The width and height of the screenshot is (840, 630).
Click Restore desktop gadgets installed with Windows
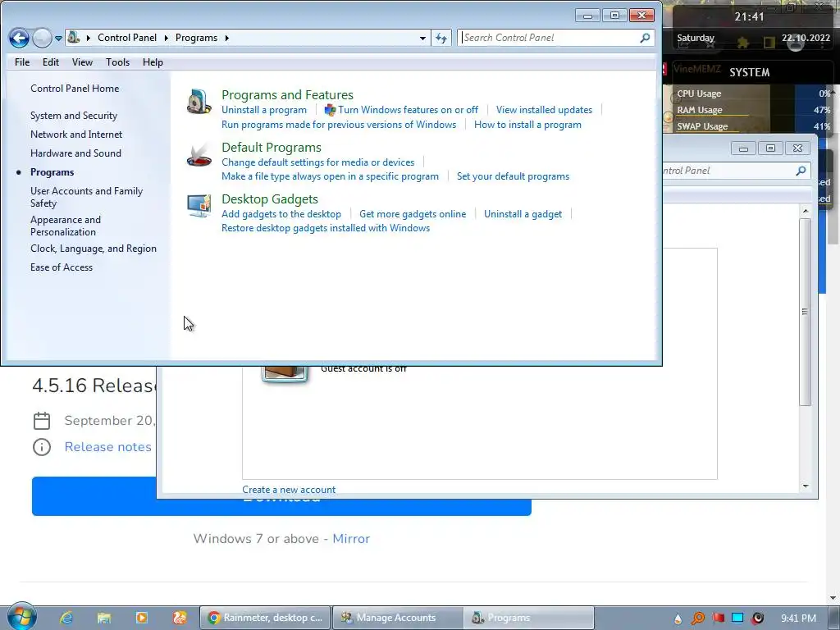(326, 228)
